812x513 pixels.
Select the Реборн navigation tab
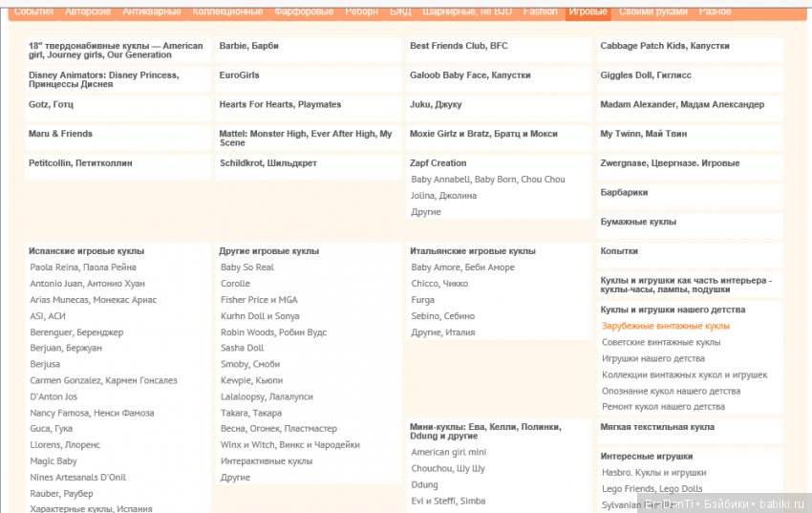pos(361,11)
